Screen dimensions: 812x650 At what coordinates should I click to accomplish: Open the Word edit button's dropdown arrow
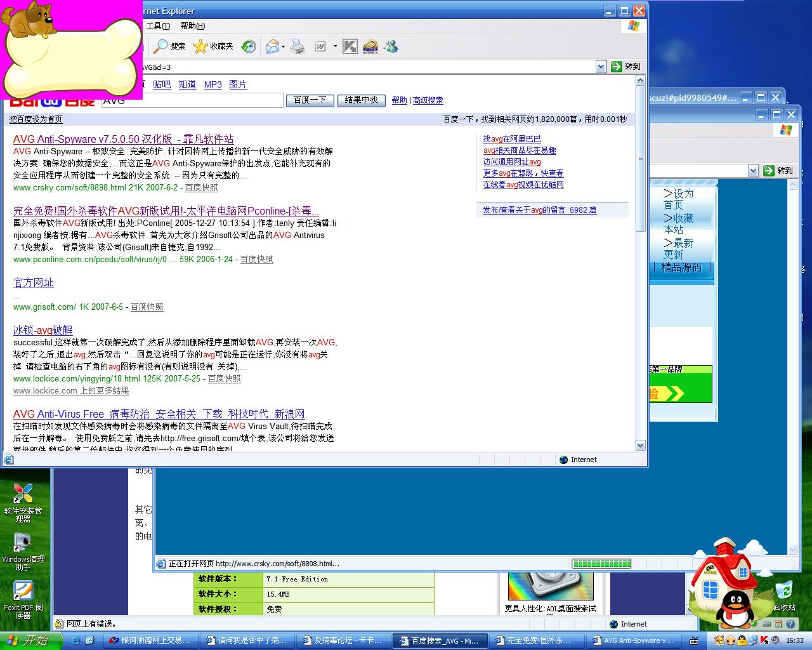coord(335,46)
